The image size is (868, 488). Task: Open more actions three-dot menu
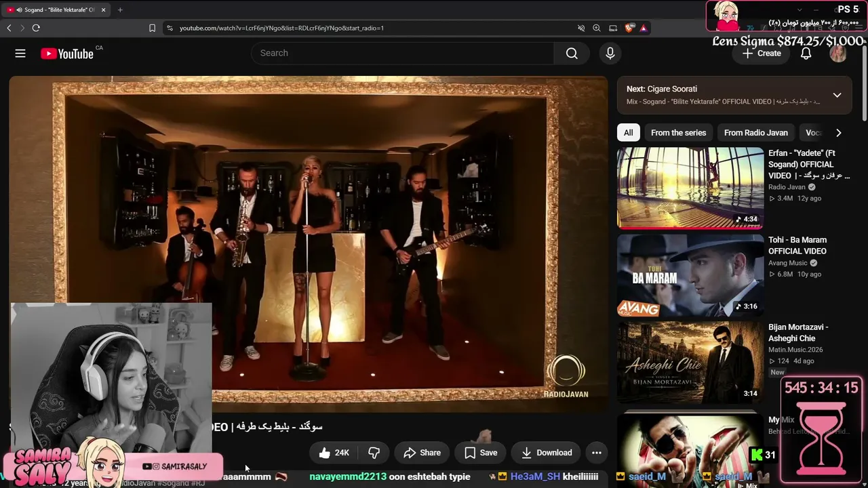pos(597,453)
